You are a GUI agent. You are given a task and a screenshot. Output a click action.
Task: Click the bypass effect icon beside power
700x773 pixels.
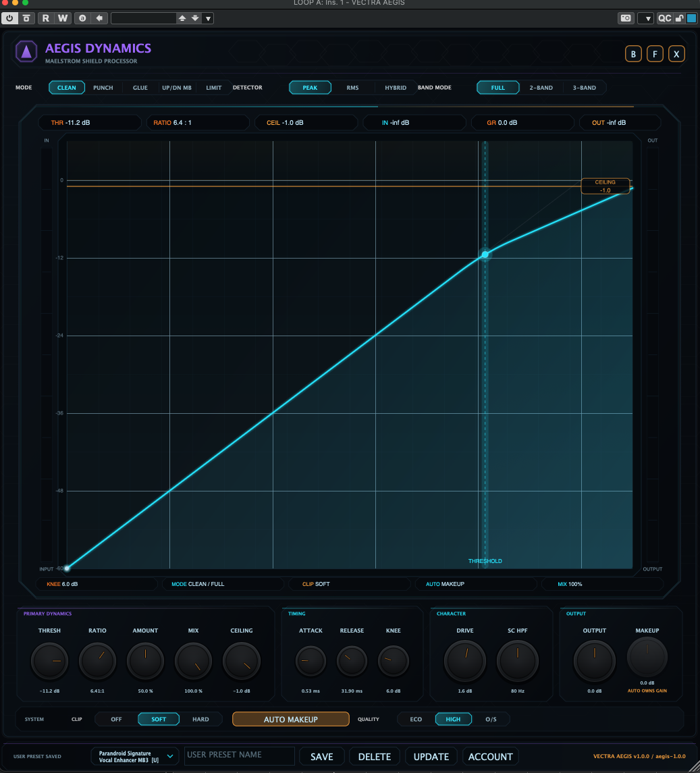pyautogui.click(x=26, y=18)
